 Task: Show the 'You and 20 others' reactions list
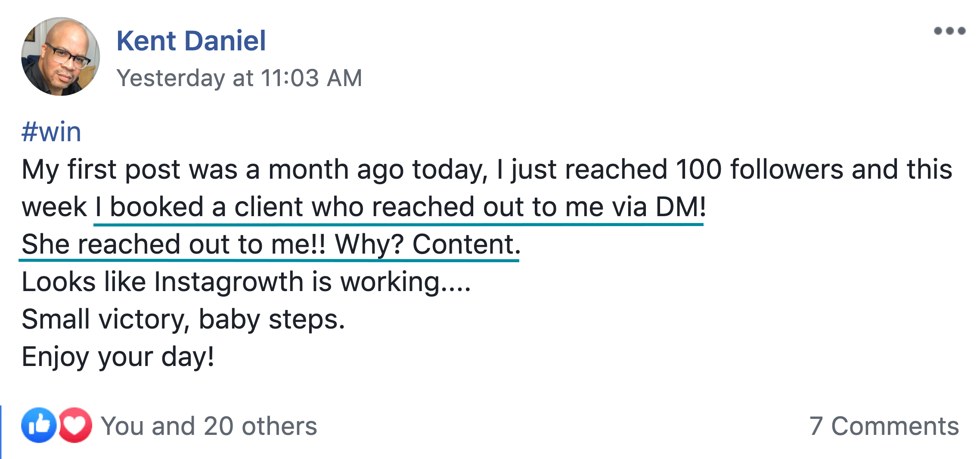(209, 426)
